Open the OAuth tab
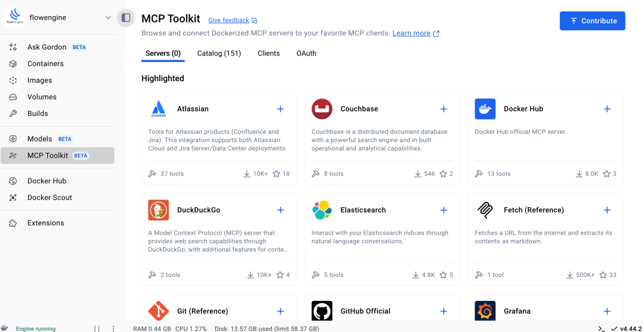The height and width of the screenshot is (332, 644). [306, 54]
